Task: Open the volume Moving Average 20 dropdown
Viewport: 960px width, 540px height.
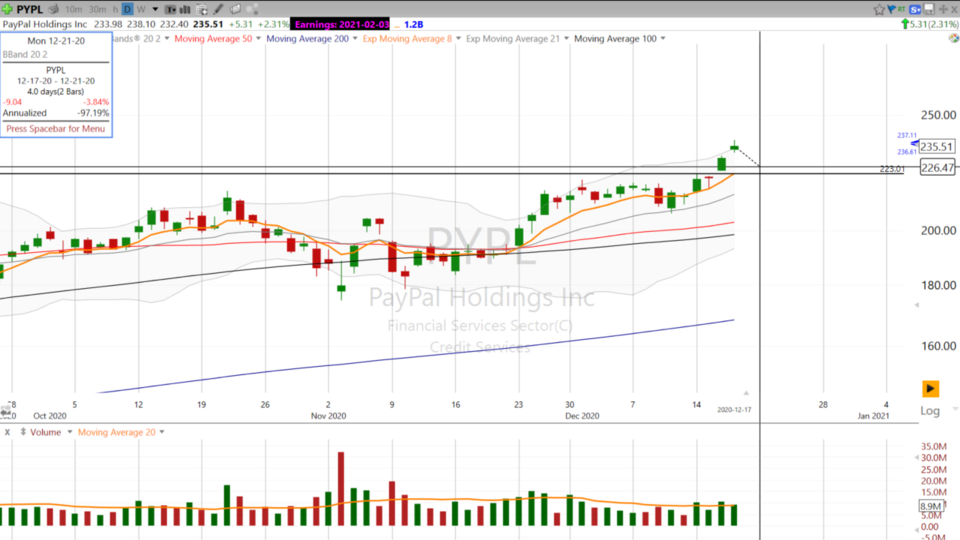Action: [x=162, y=432]
